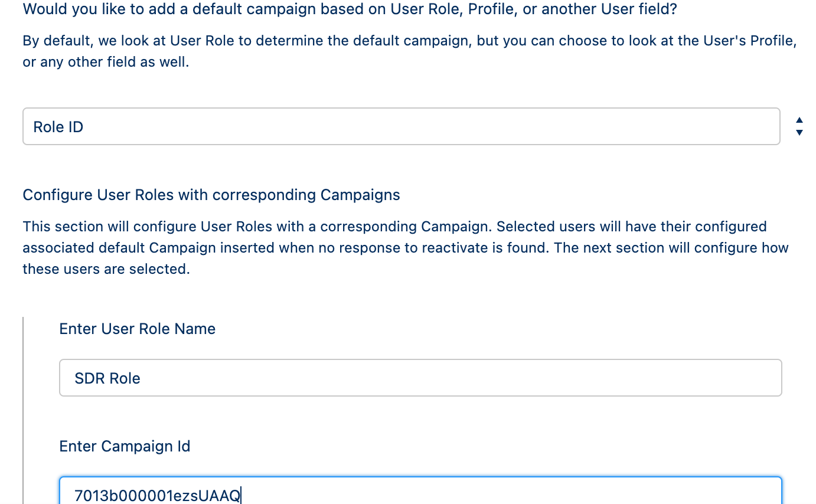Click the 'Enter User Role Name' label
This screenshot has height=504, width=816.
pyautogui.click(x=137, y=329)
